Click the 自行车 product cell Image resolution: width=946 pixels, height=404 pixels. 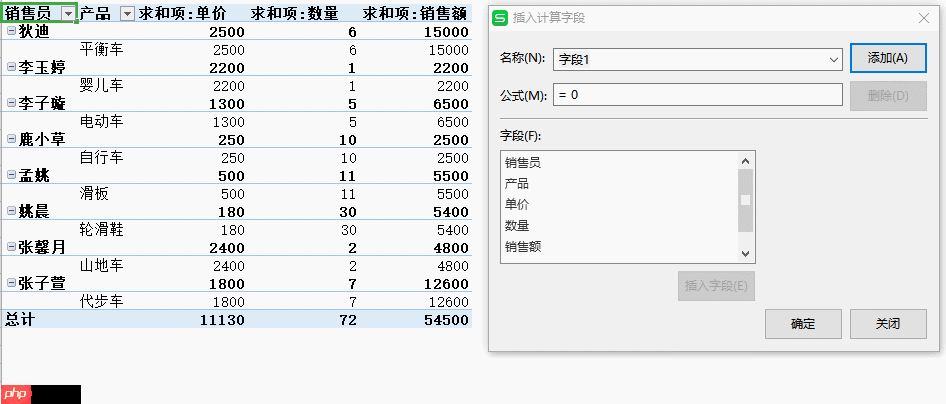(x=101, y=158)
